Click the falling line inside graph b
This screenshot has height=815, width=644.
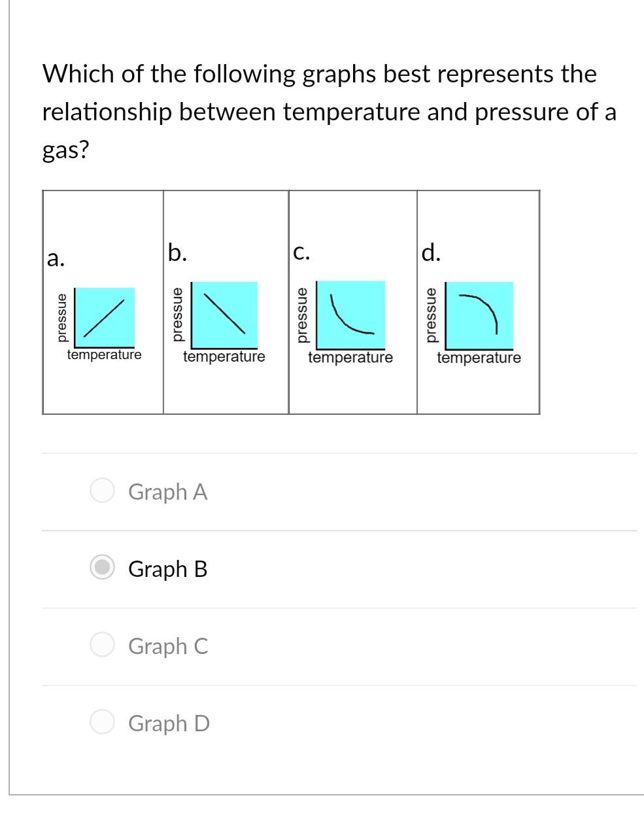[x=224, y=313]
